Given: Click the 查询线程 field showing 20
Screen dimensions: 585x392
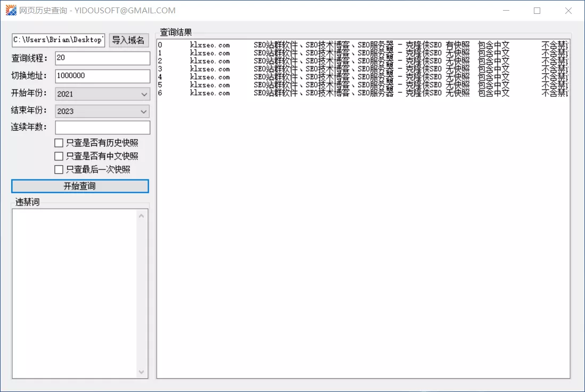Looking at the screenshot, I should coord(103,58).
